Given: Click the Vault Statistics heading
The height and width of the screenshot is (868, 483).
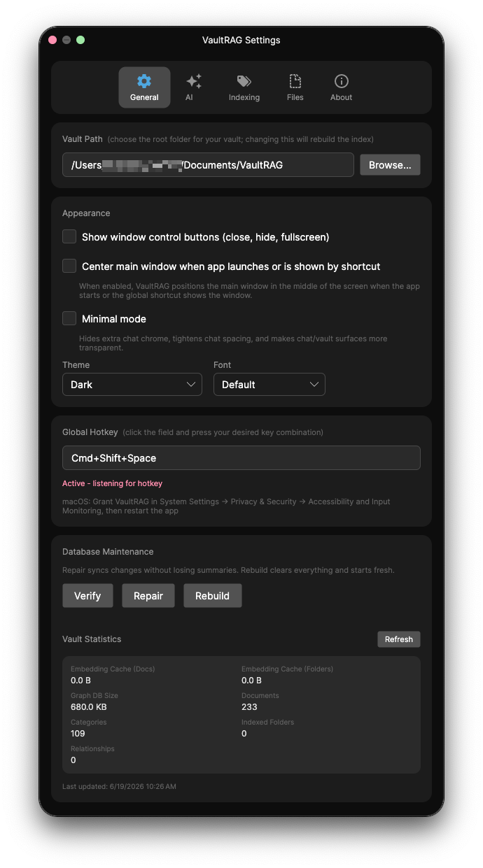Looking at the screenshot, I should (x=92, y=639).
